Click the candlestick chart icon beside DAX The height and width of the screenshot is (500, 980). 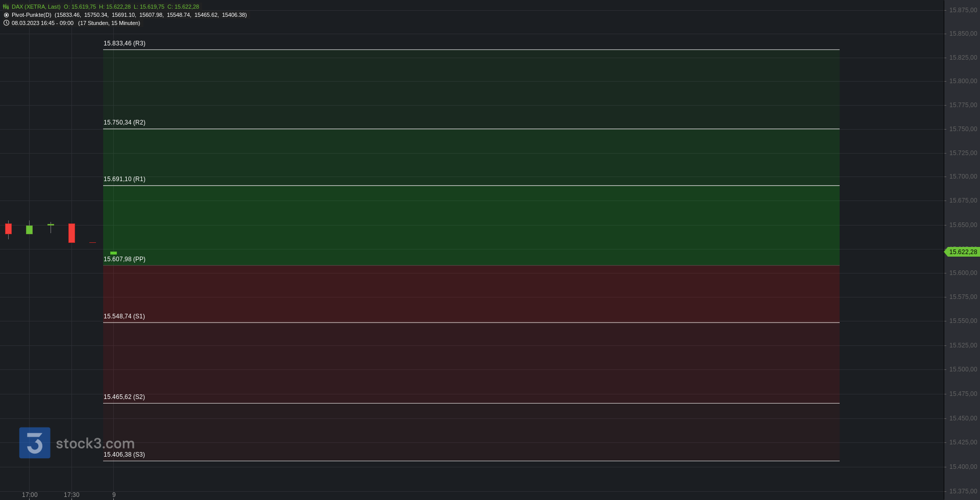(x=6, y=7)
